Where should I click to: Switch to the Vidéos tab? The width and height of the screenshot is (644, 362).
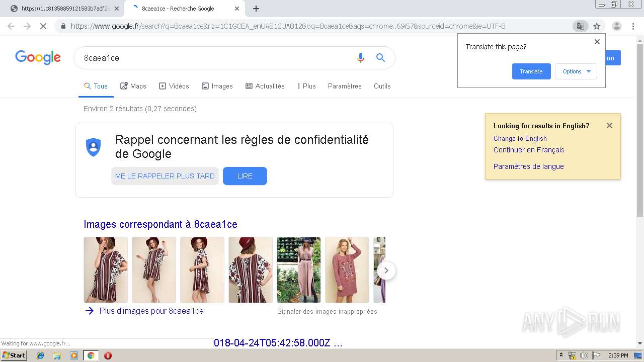pos(174,86)
